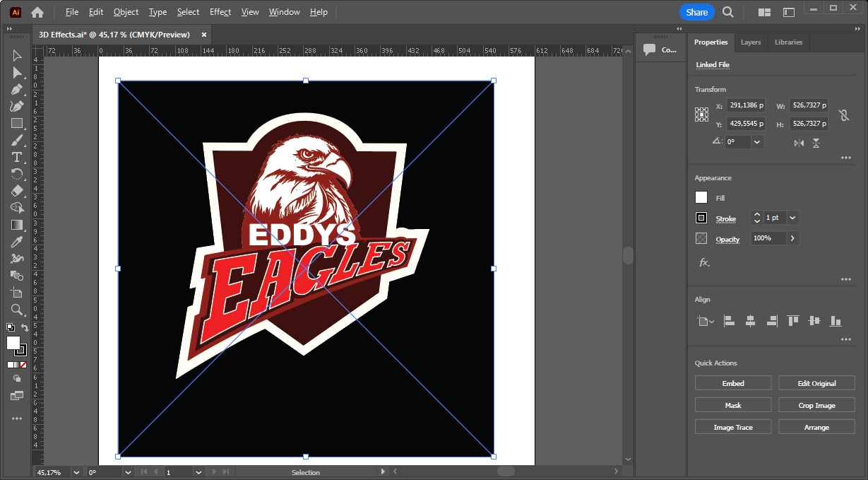Click the Flip Horizontal icon

pyautogui.click(x=799, y=143)
